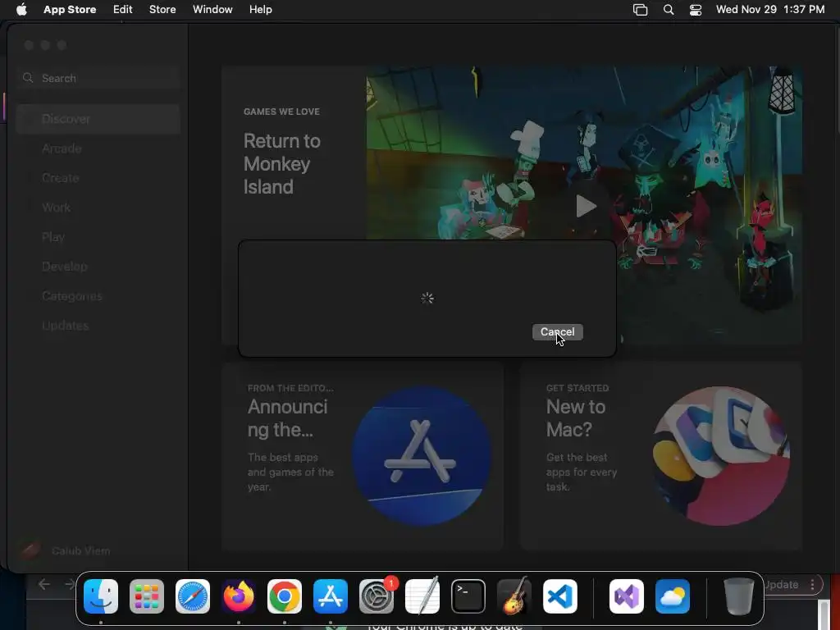This screenshot has width=840, height=630.
Task: Open the Return to Monkey Island story title
Action: point(282,164)
